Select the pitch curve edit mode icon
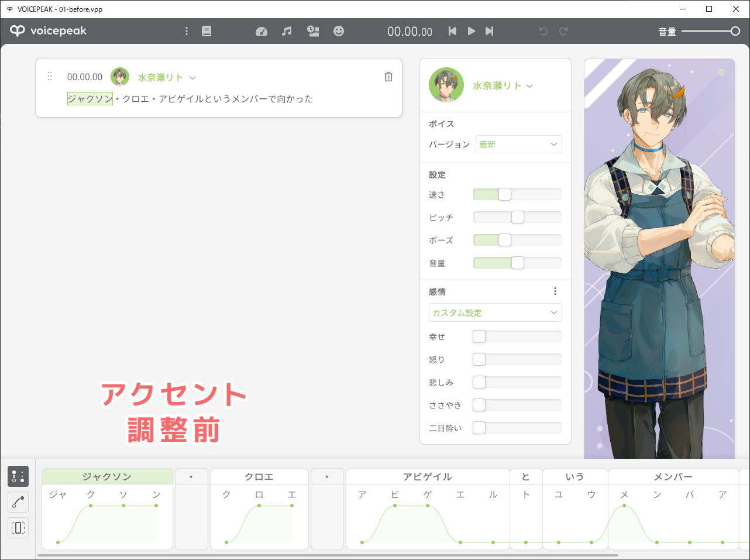750x560 pixels. [18, 502]
